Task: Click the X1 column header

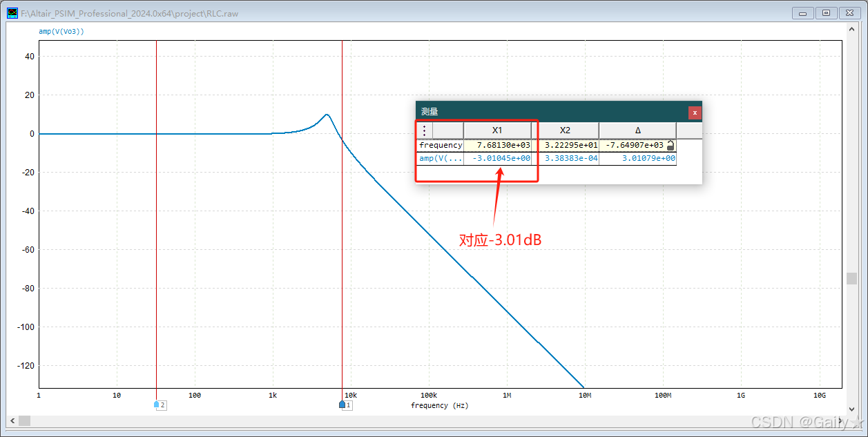Action: 497,130
